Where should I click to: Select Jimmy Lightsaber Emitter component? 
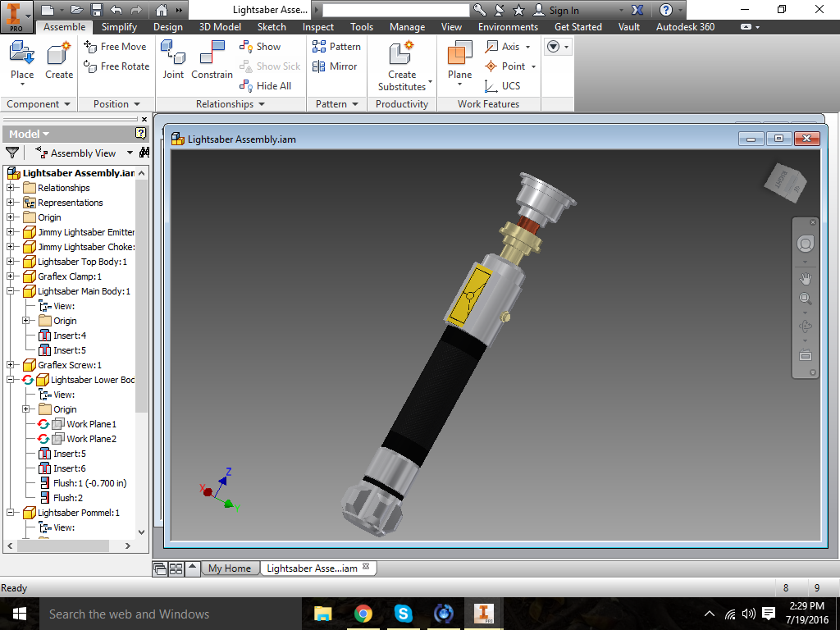point(79,232)
